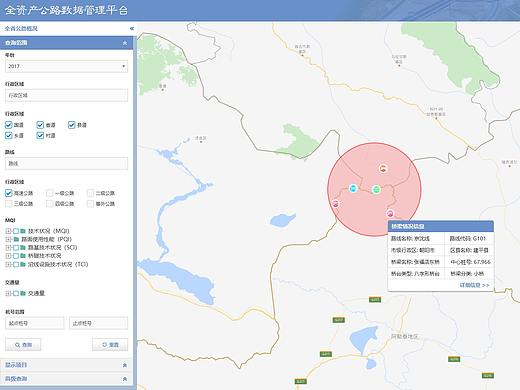This screenshot has height=390, width=520.
Task: Expand the 沿线设施技术状况 (TCI) tree node
Action: [x=8, y=264]
